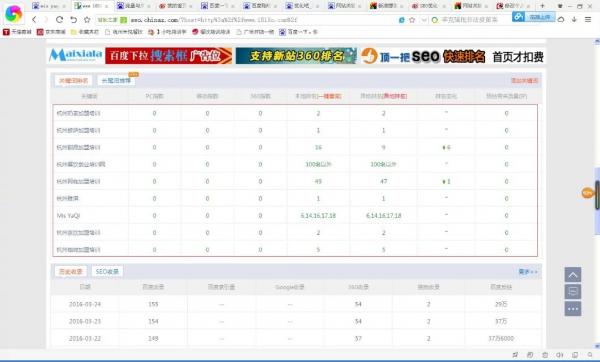This screenshot has width=600, height=362.
Task: Click the red 异地排名 link in header
Action: [394, 96]
